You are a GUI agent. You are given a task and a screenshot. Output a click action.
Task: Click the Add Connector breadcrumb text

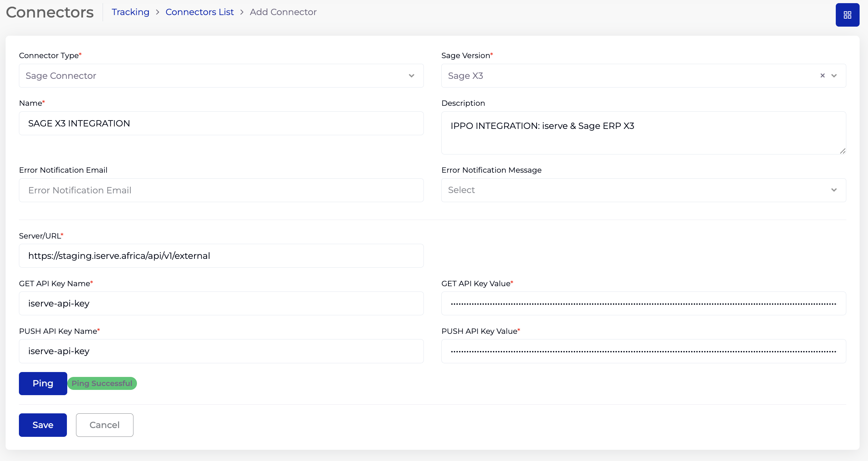(x=283, y=12)
